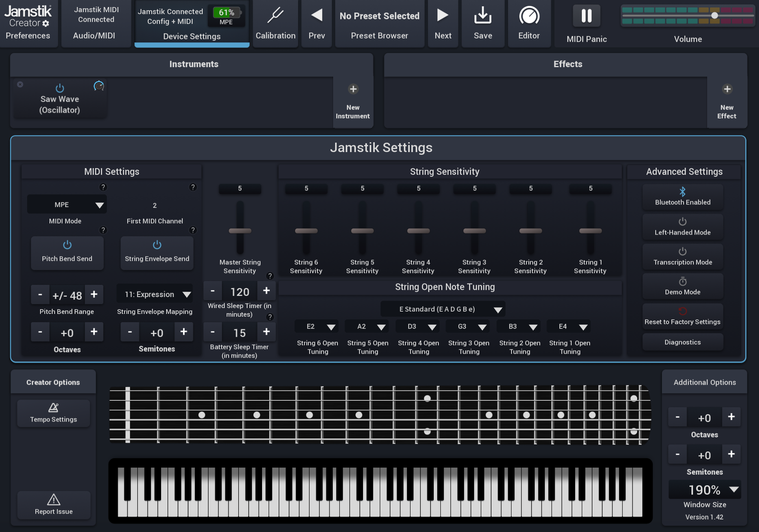The height and width of the screenshot is (532, 759).
Task: Open the Editor dial icon
Action: pos(529,16)
